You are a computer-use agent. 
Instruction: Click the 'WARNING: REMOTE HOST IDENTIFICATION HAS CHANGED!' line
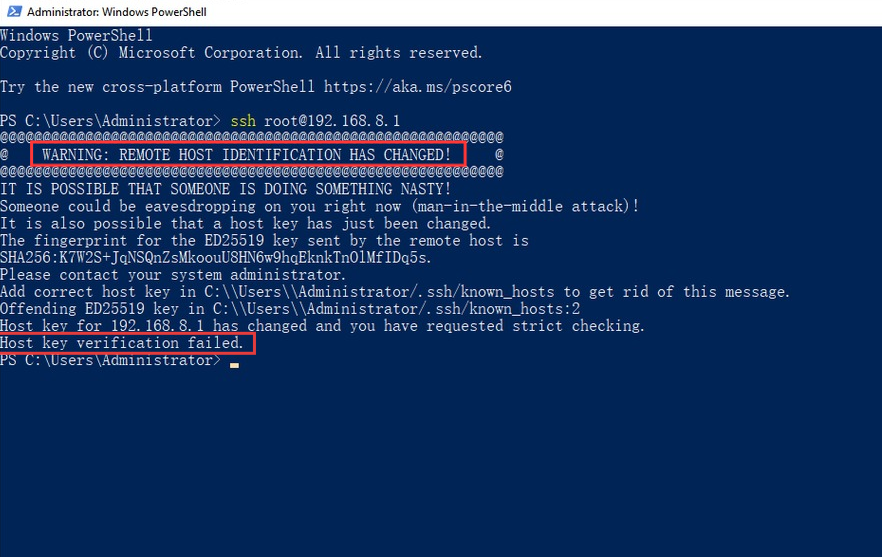pyautogui.click(x=247, y=155)
